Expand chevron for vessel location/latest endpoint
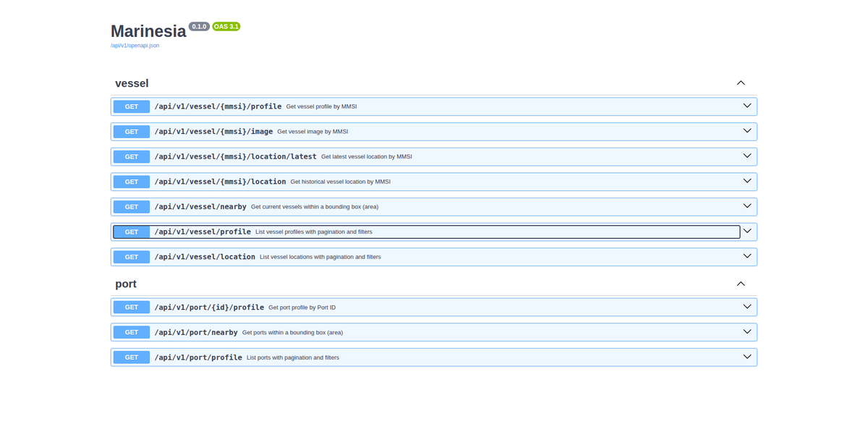The image size is (868, 432). click(x=747, y=156)
